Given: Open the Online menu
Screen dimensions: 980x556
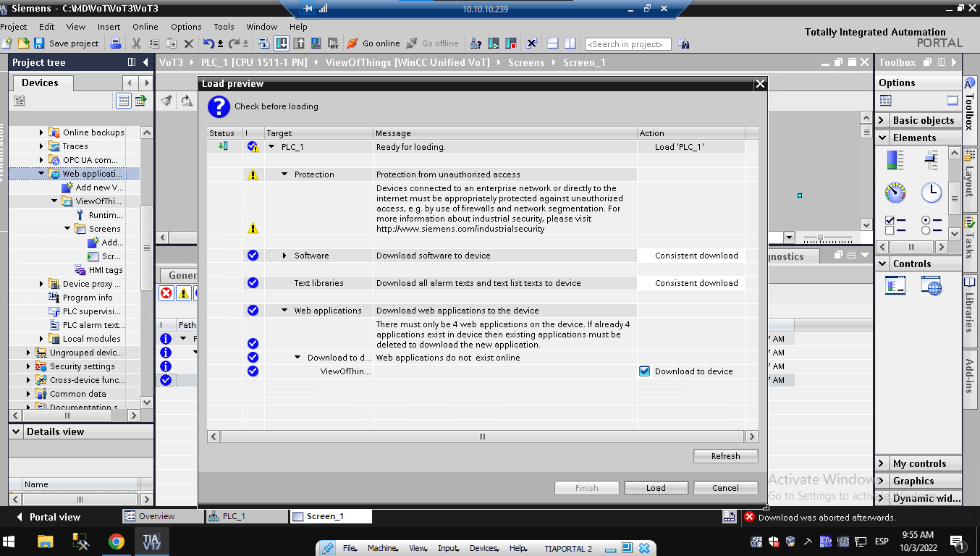Looking at the screenshot, I should tap(145, 27).
